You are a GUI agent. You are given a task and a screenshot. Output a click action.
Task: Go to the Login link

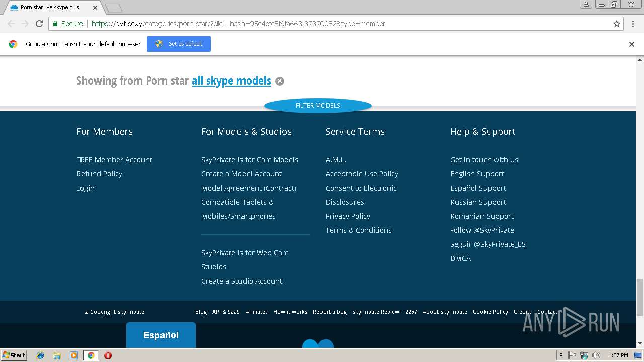pos(86,188)
